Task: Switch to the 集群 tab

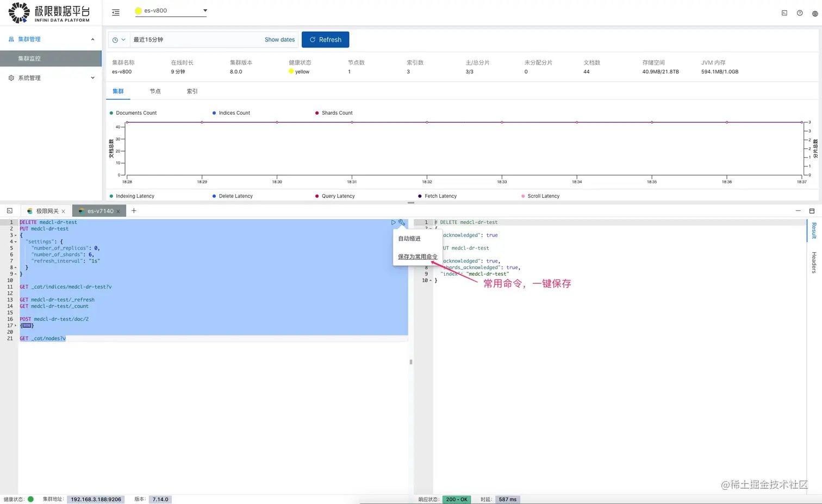Action: pyautogui.click(x=118, y=91)
